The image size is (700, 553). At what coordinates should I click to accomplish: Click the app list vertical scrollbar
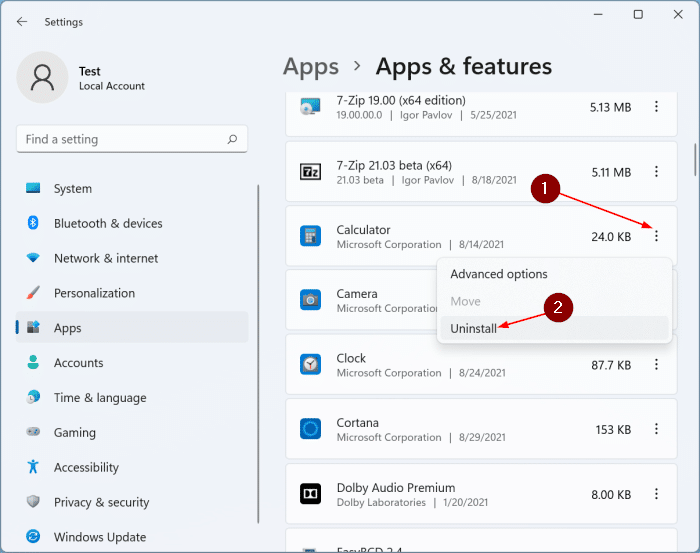694,160
